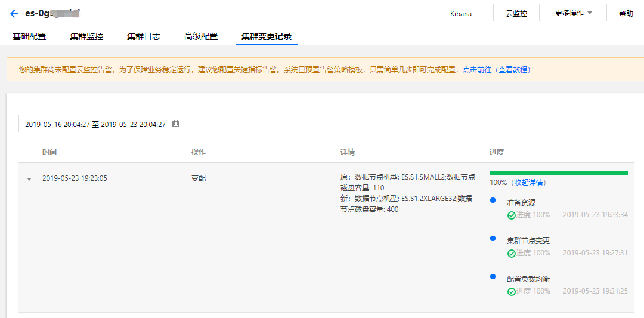Click the 时间 column header

[x=49, y=152]
